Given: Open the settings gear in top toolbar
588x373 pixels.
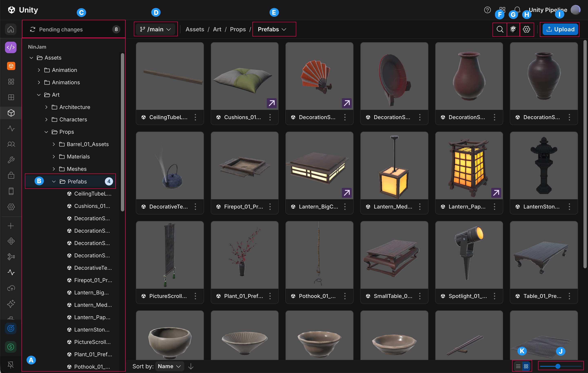Looking at the screenshot, I should 526,29.
